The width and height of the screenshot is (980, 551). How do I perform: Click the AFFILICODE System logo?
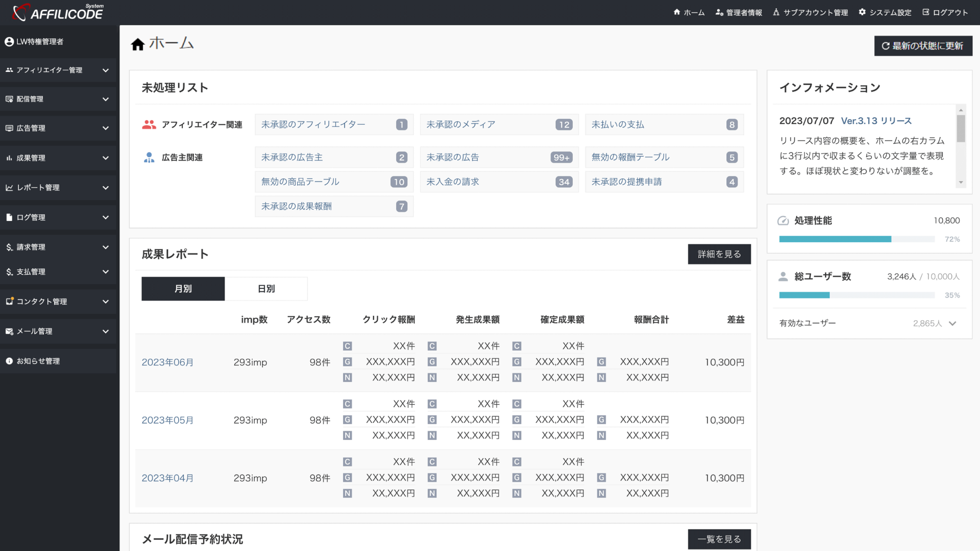coord(58,12)
